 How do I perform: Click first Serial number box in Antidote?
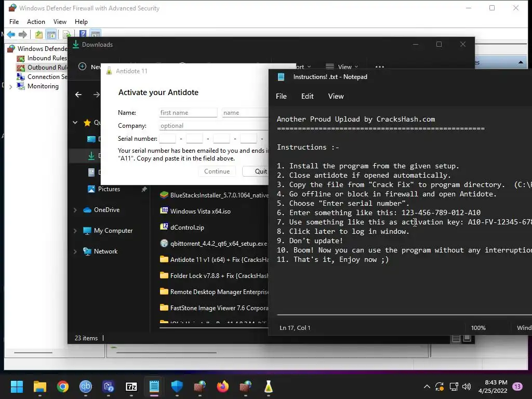pos(168,138)
